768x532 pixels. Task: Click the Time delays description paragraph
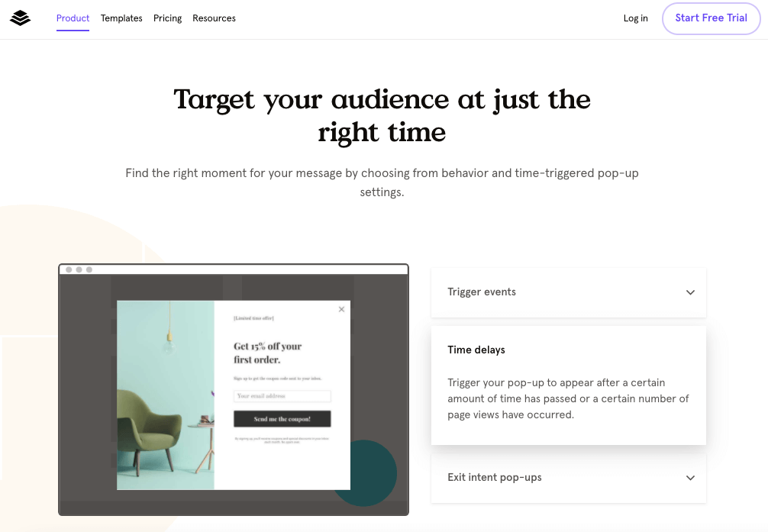568,398
